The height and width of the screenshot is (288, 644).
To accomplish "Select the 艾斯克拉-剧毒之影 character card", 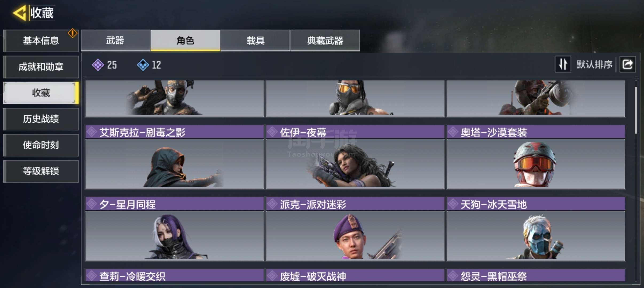I will pos(175,157).
